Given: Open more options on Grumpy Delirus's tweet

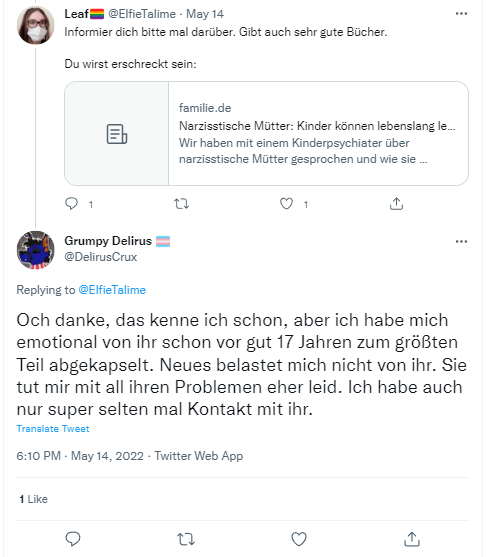Looking at the screenshot, I should [x=461, y=242].
